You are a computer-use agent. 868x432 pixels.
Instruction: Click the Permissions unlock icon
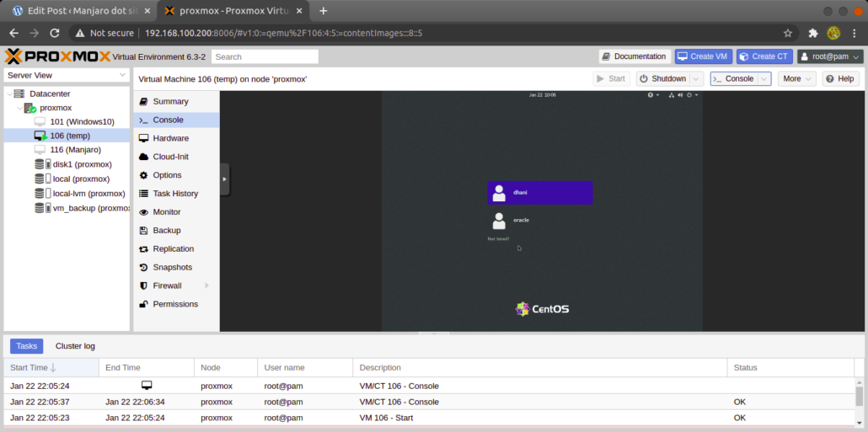(143, 304)
